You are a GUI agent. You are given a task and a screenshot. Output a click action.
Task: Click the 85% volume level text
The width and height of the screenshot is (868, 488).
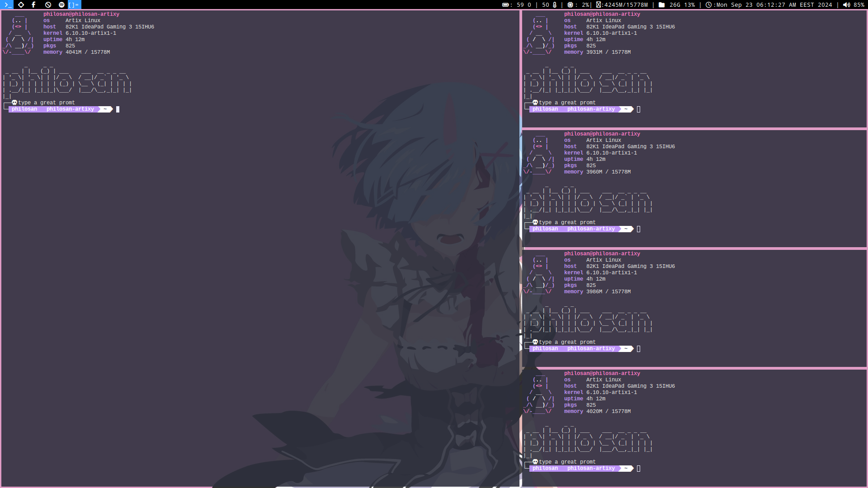(859, 5)
